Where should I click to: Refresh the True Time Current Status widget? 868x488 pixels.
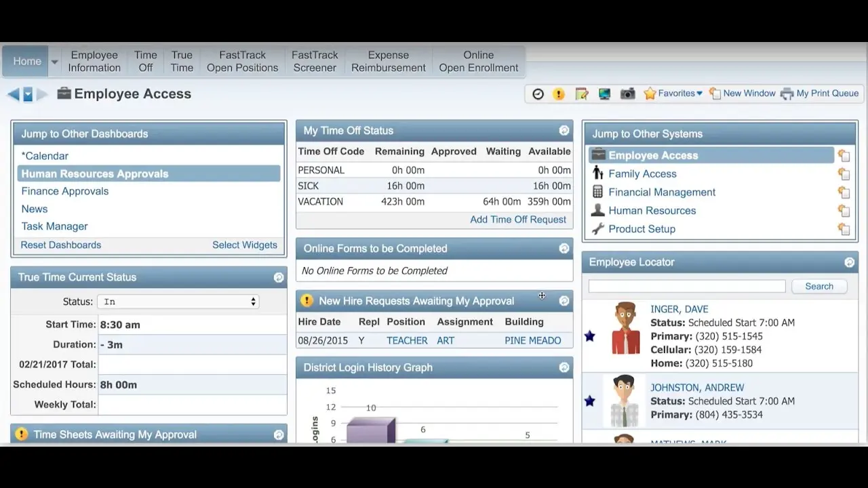pyautogui.click(x=279, y=277)
